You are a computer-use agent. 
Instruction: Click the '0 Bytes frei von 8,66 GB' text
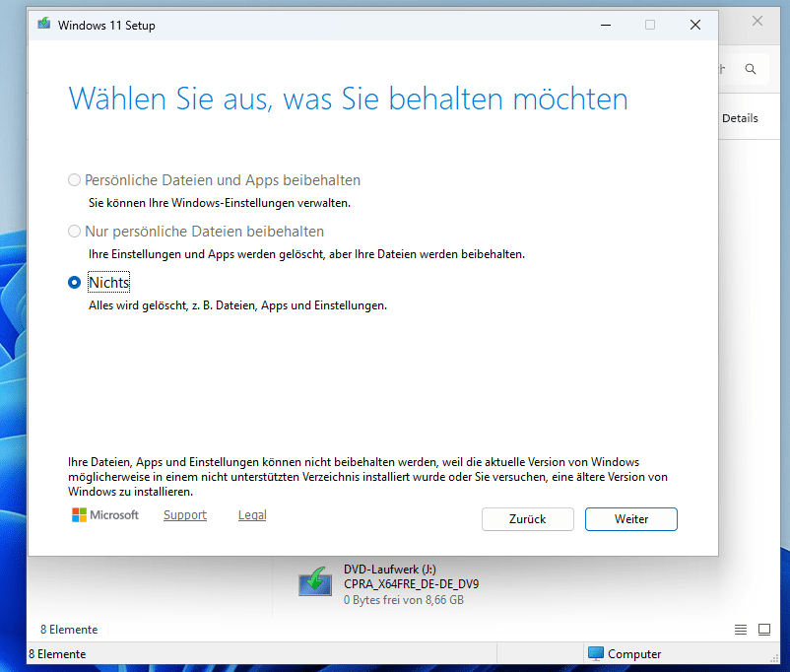(x=404, y=600)
